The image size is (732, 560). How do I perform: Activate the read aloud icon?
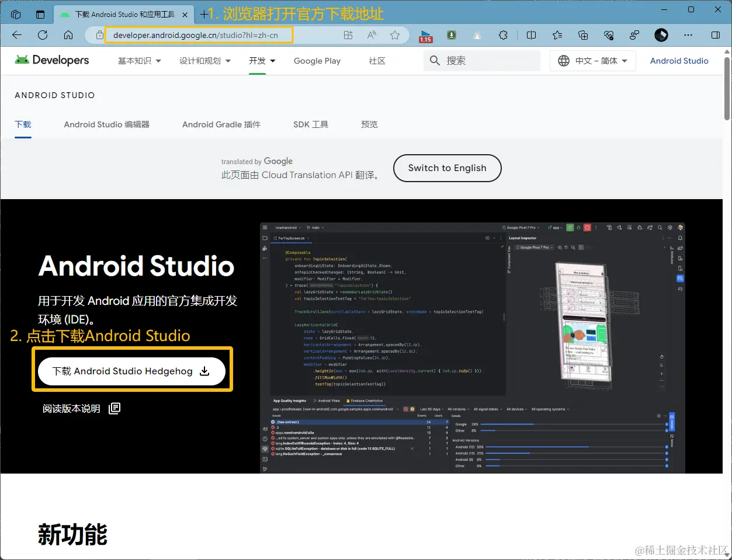372,35
